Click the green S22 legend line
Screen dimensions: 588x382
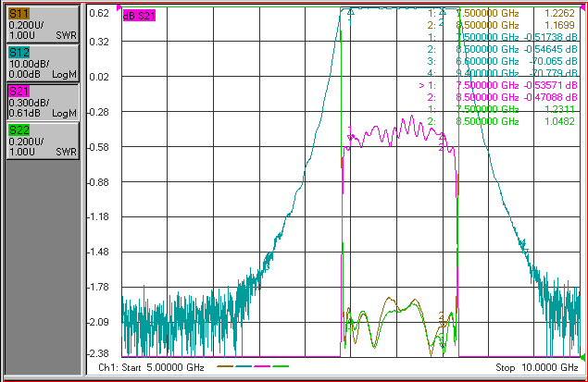tap(281, 366)
